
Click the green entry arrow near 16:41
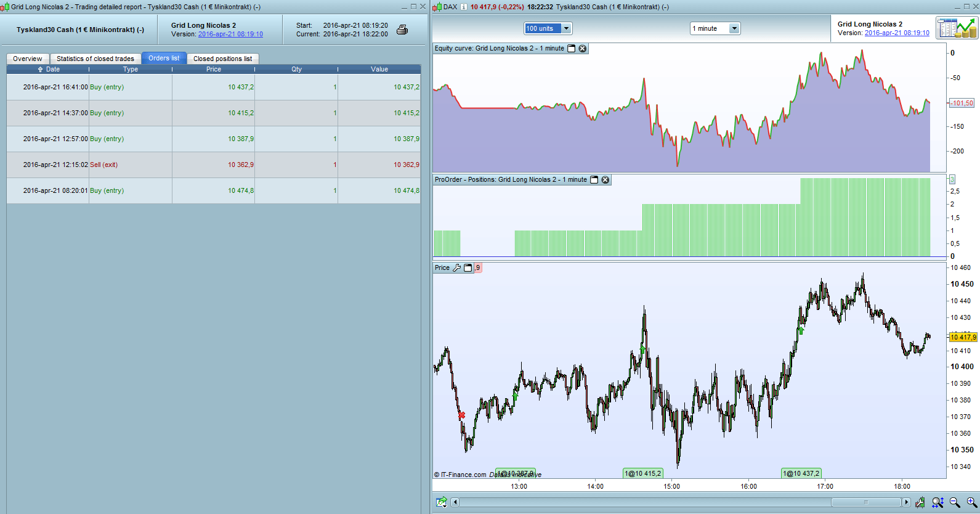(801, 330)
